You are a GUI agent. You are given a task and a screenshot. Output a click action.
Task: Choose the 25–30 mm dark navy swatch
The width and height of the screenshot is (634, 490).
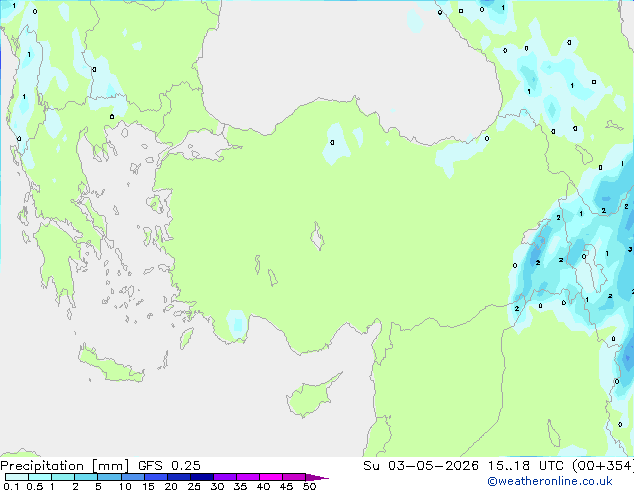[x=201, y=477]
